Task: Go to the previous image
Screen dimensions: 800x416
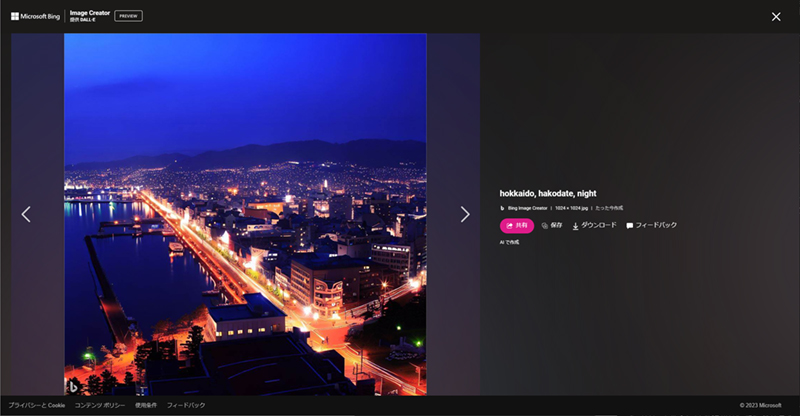Action: pos(26,214)
